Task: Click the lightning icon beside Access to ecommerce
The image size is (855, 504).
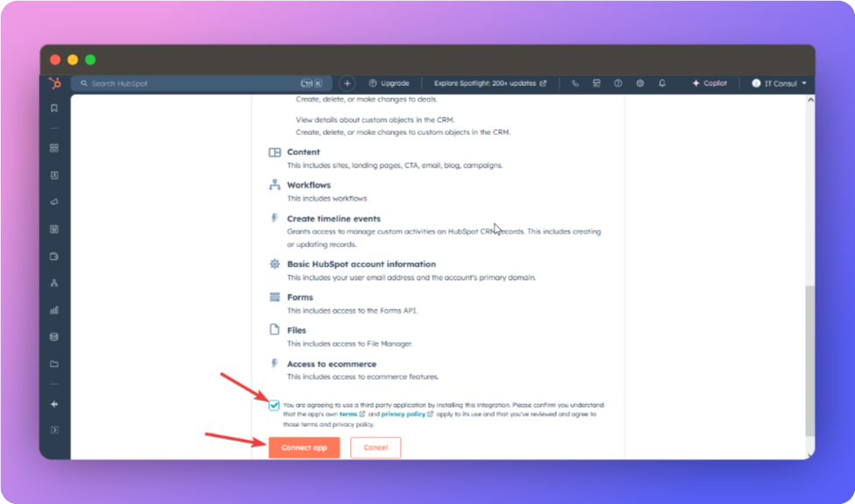Action: coord(274,364)
